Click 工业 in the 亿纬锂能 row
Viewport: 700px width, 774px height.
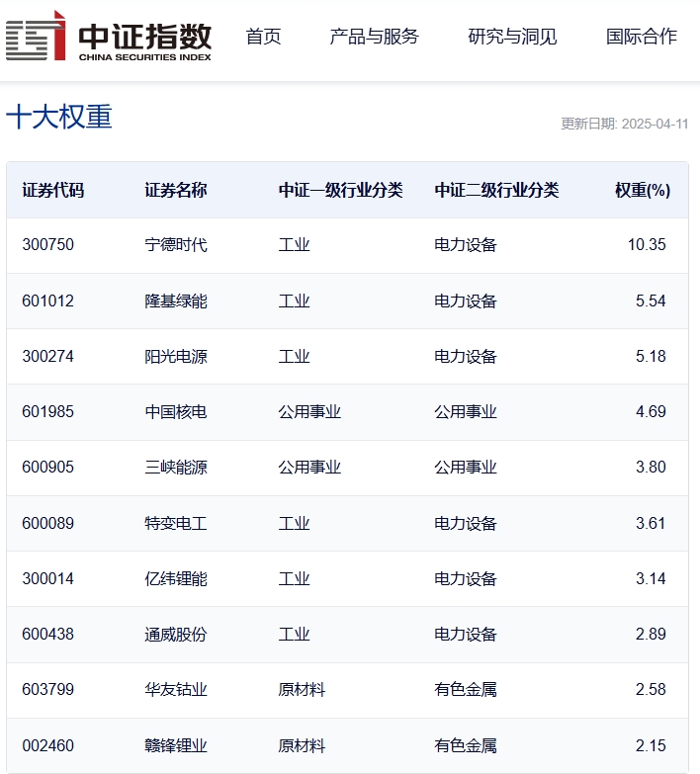pyautogui.click(x=295, y=578)
